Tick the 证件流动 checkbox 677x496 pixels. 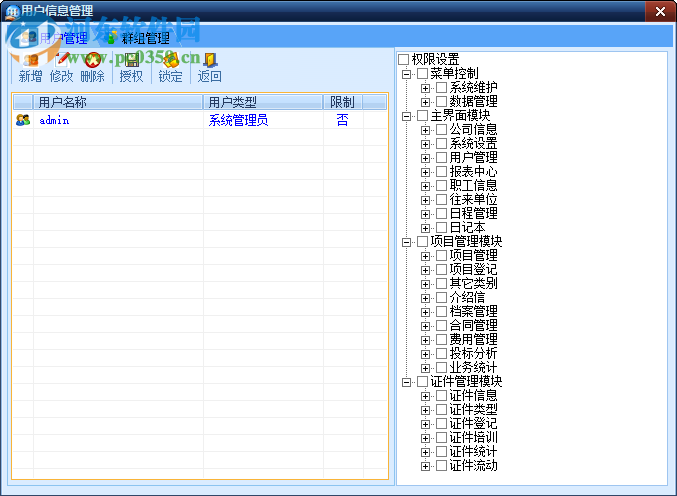click(441, 465)
